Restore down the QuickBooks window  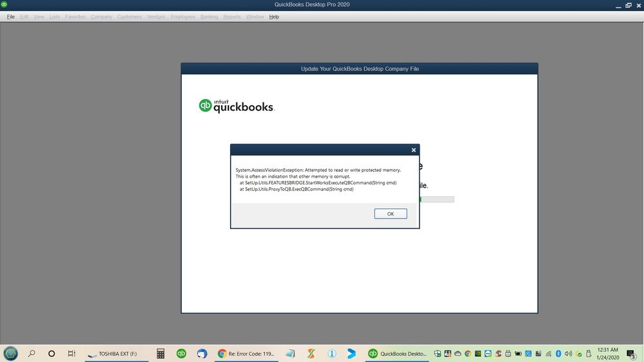tap(629, 5)
